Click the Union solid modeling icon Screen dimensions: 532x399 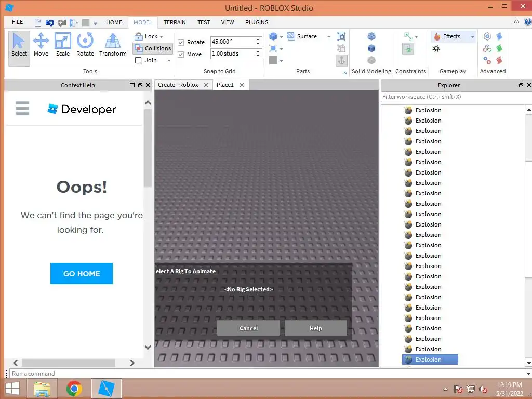(x=371, y=36)
